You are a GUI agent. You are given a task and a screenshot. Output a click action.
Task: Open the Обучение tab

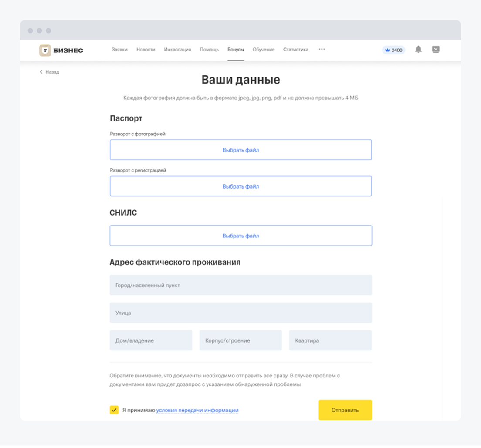[264, 50]
